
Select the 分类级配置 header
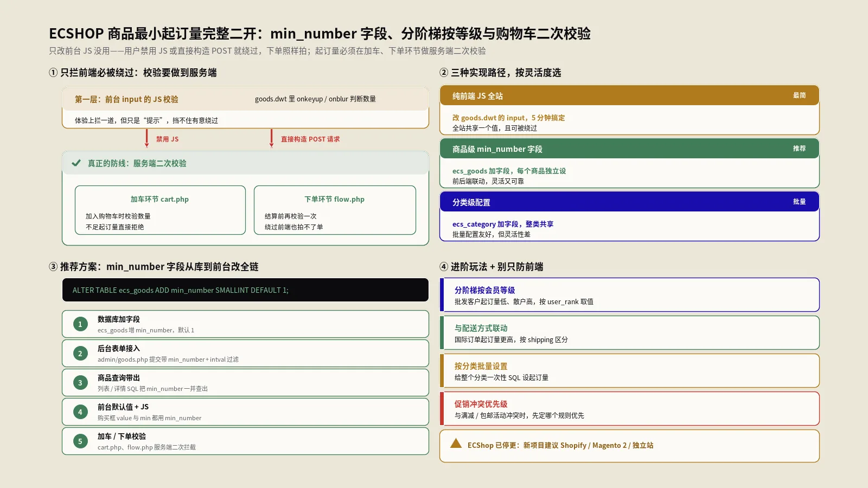click(629, 202)
